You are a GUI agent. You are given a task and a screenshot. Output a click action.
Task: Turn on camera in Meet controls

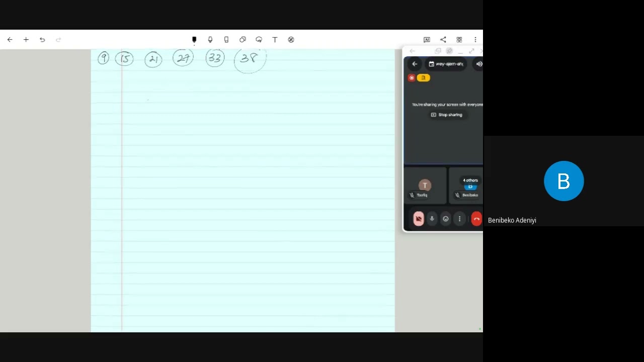(x=419, y=219)
